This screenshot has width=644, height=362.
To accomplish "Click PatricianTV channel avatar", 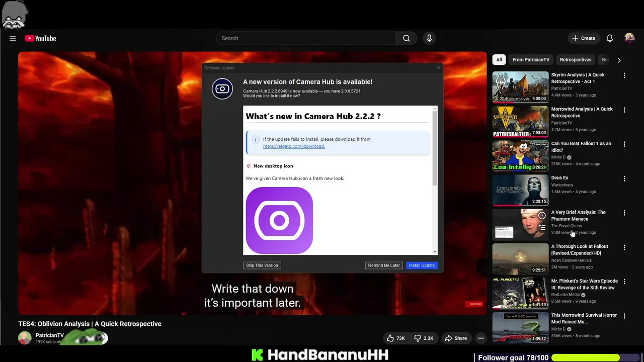I will [25, 338].
